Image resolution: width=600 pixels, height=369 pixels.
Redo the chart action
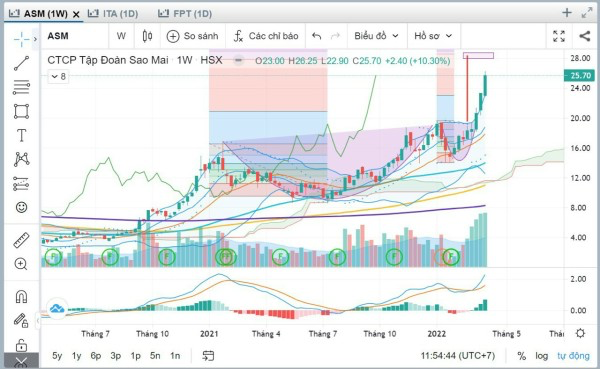[336, 36]
